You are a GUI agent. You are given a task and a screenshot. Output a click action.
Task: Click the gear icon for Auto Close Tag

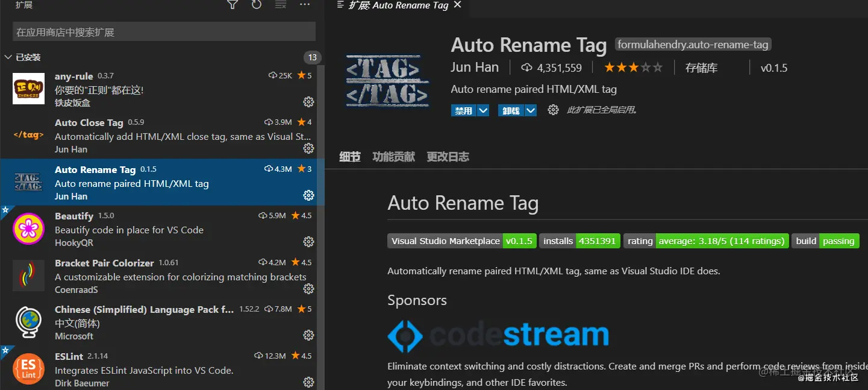(308, 148)
